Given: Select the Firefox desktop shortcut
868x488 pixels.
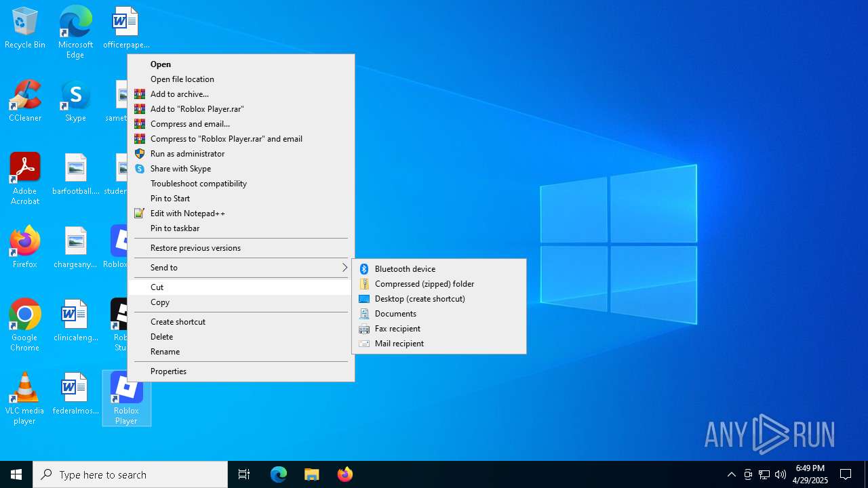Looking at the screenshot, I should pos(25,247).
